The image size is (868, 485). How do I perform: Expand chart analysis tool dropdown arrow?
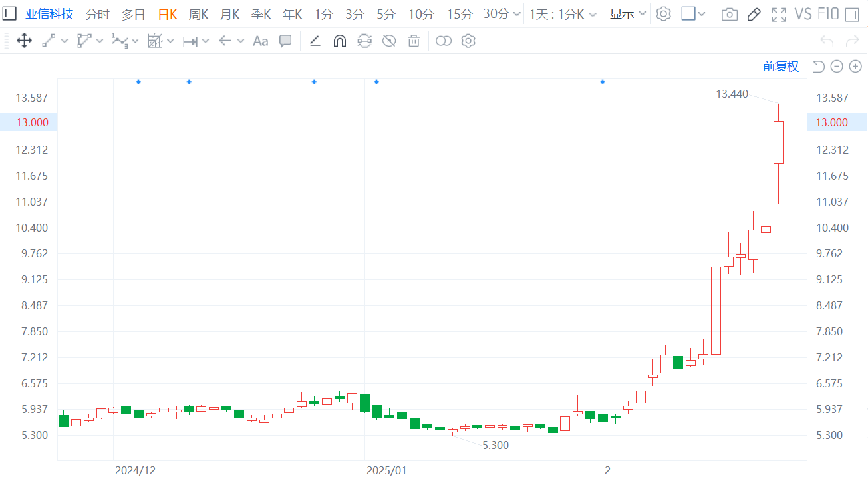pos(170,41)
